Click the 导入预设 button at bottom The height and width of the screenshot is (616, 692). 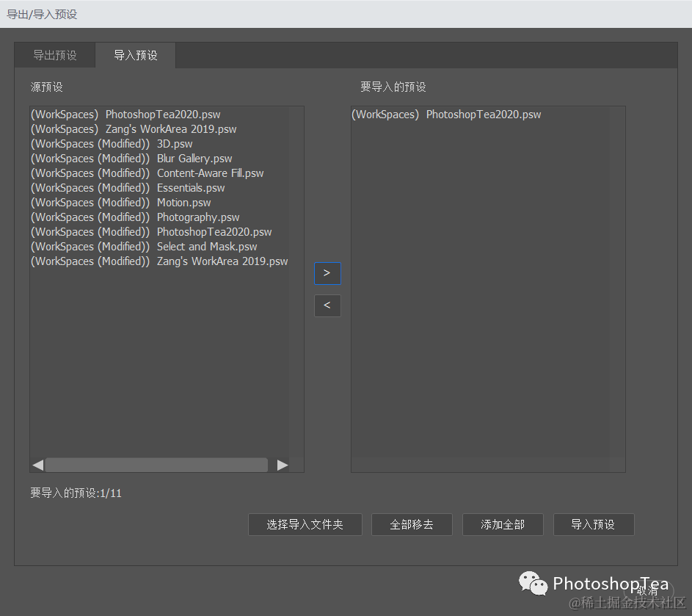(x=594, y=525)
